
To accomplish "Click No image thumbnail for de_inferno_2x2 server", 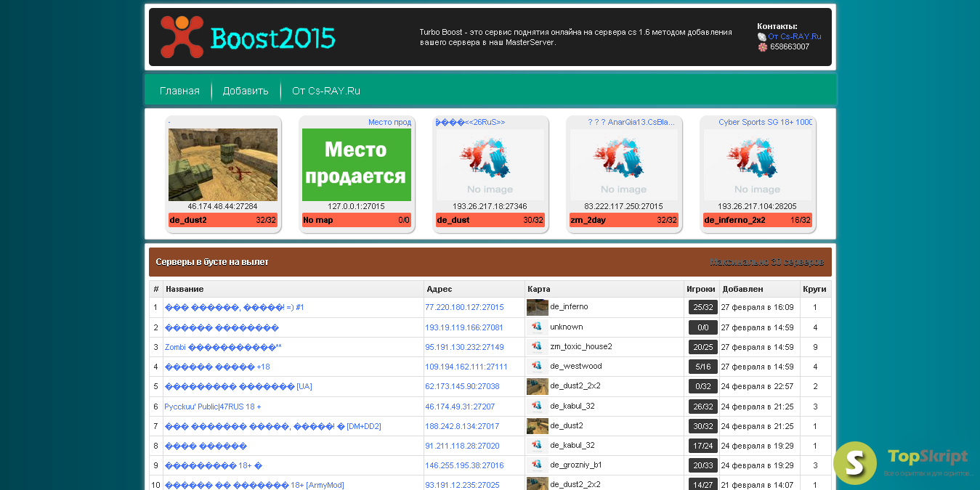I will click(x=758, y=165).
